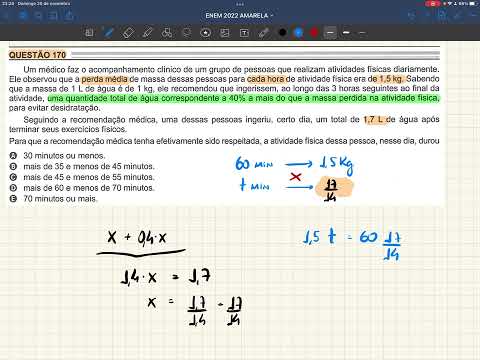Viewport: 480px width, 360px height.
Task: Undo the last stroke
Action: pos(412,15)
